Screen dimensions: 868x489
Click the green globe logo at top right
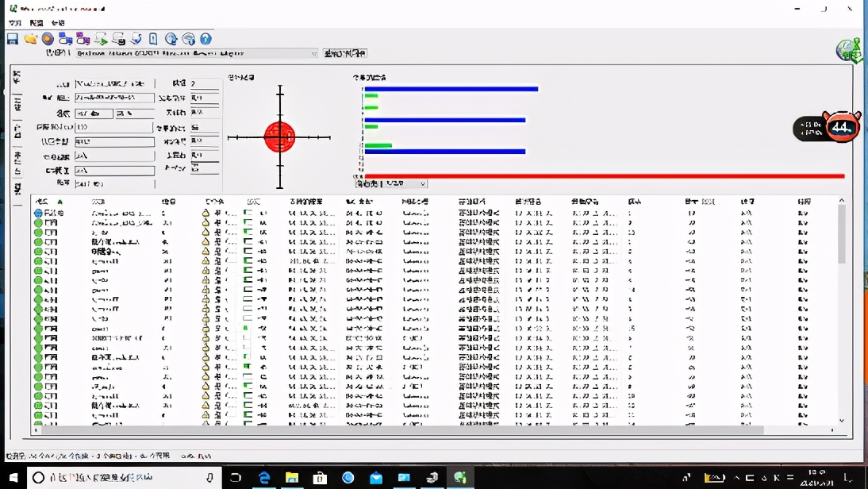[x=848, y=50]
